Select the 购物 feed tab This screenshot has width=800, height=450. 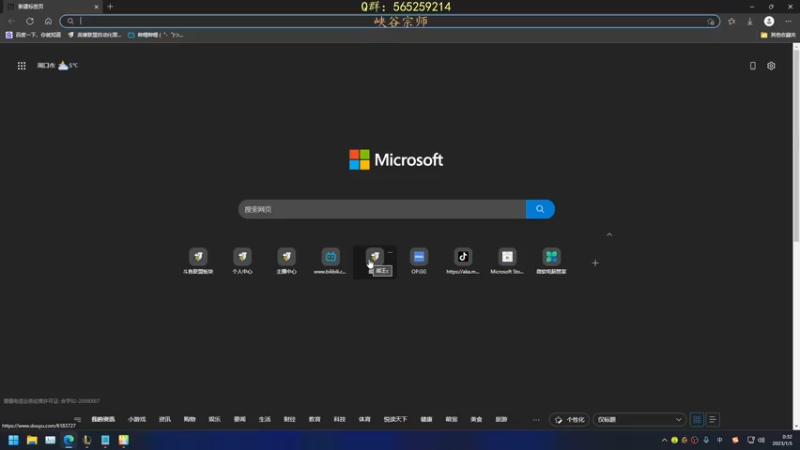[x=190, y=419]
